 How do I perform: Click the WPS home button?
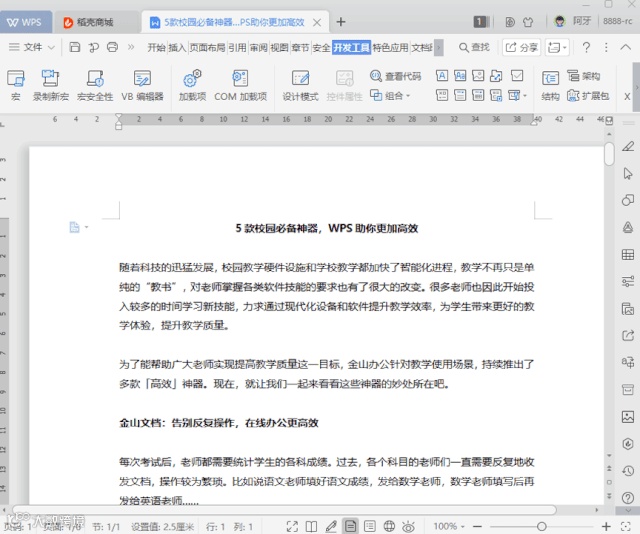pyautogui.click(x=25, y=22)
